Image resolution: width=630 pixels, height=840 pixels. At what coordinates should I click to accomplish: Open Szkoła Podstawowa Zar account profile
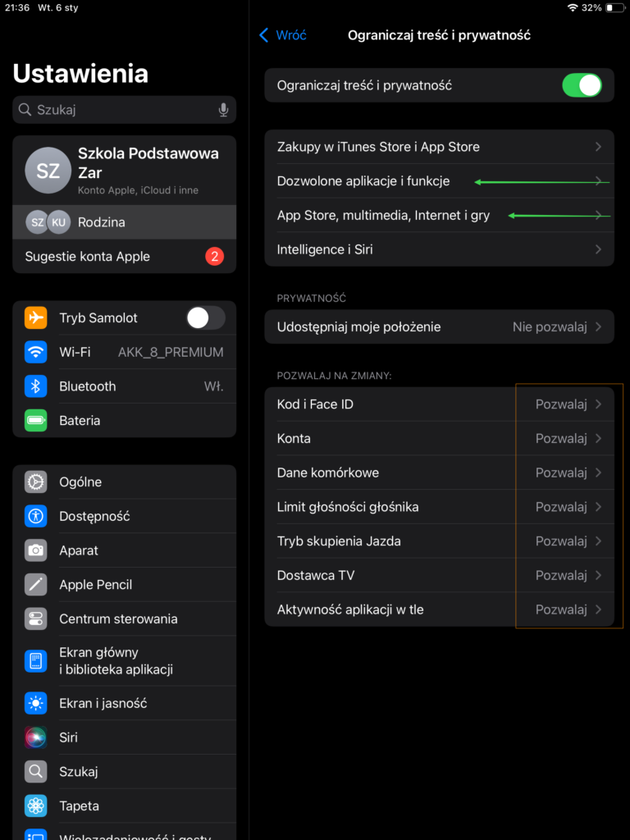pos(124,170)
